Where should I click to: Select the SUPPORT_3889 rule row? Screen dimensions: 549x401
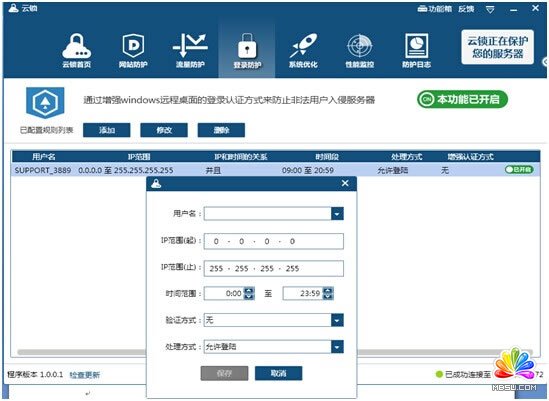pyautogui.click(x=276, y=170)
